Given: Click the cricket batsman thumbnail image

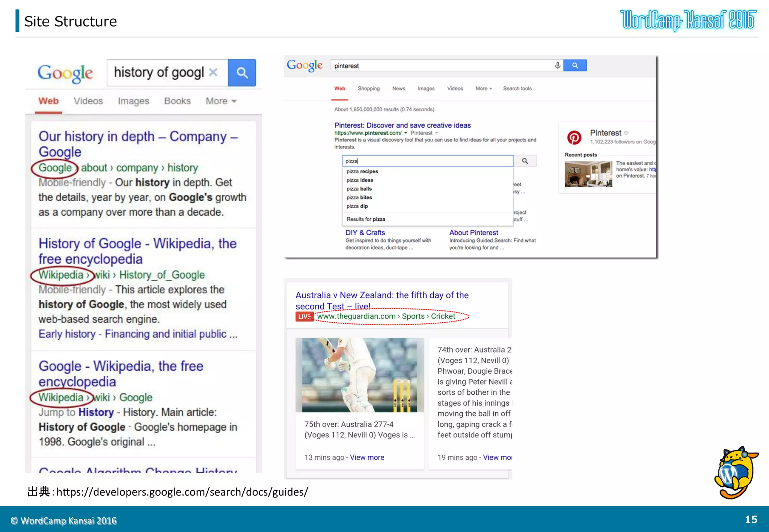Looking at the screenshot, I should [359, 375].
